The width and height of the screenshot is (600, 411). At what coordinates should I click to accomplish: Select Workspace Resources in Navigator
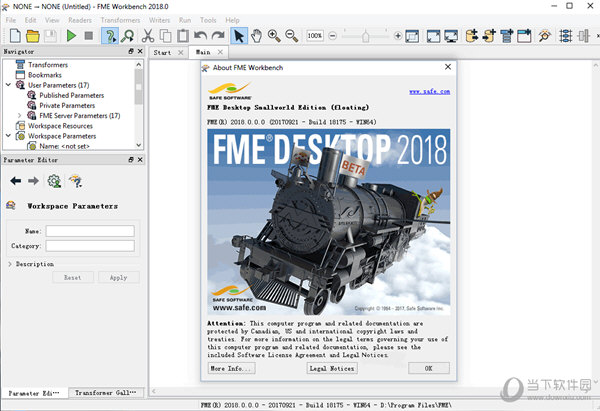point(60,126)
